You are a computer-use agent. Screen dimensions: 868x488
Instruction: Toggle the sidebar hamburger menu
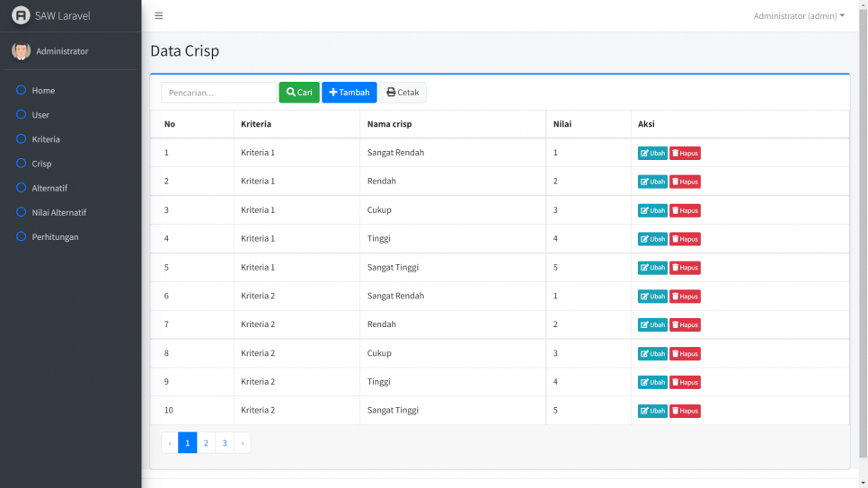pos(159,15)
